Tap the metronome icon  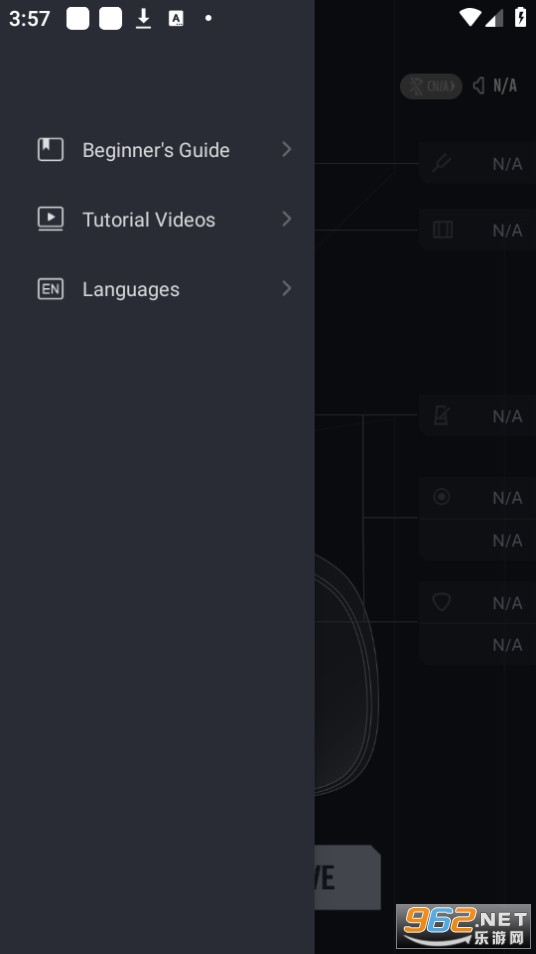441,416
